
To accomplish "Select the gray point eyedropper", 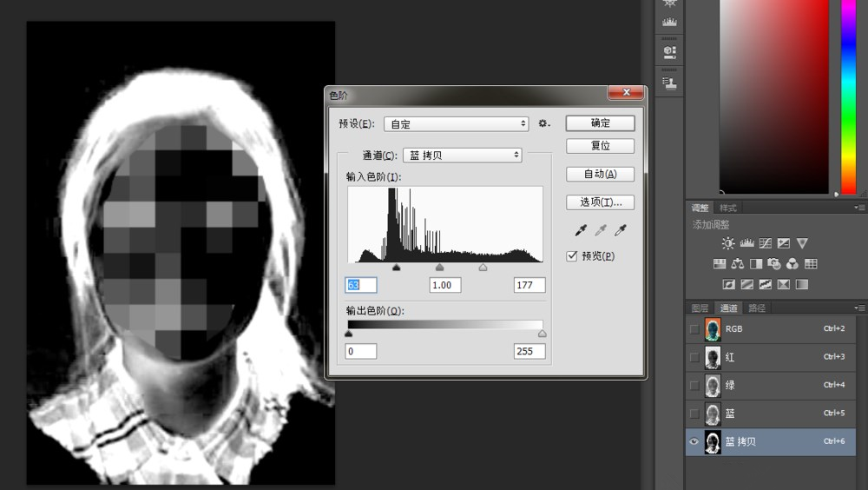I will pos(599,231).
